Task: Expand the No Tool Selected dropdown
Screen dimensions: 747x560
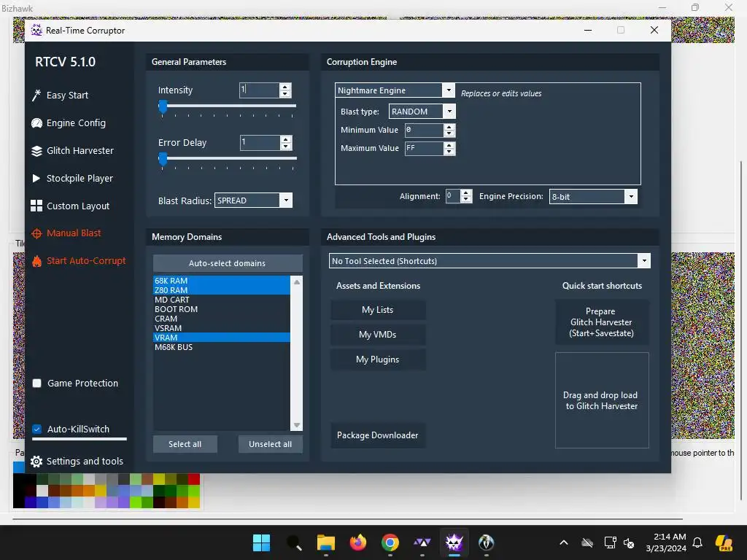Action: coord(644,261)
